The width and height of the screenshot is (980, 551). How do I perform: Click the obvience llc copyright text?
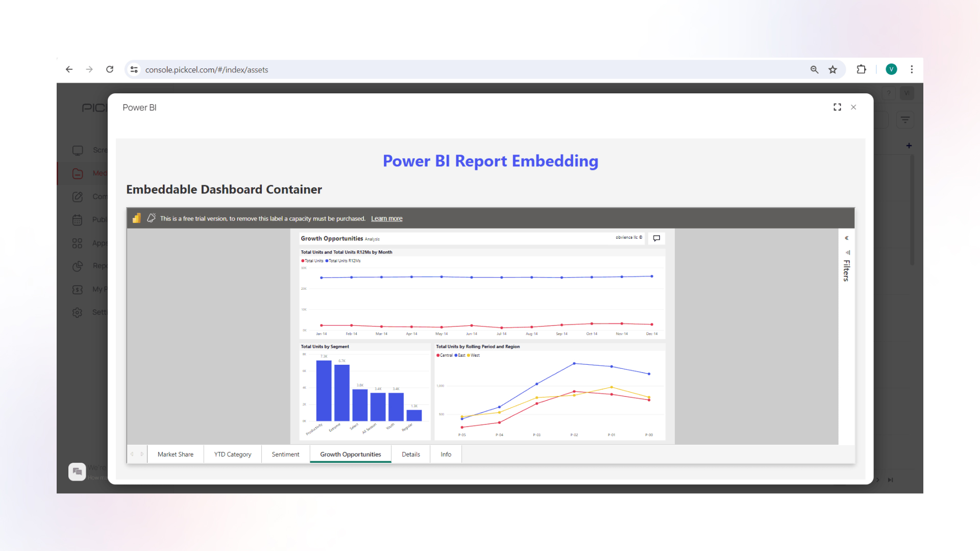pos(629,237)
